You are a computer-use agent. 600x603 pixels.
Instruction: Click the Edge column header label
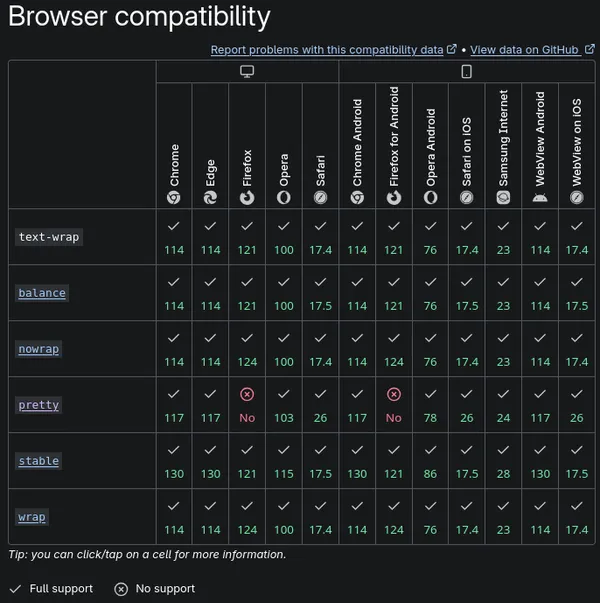(211, 173)
